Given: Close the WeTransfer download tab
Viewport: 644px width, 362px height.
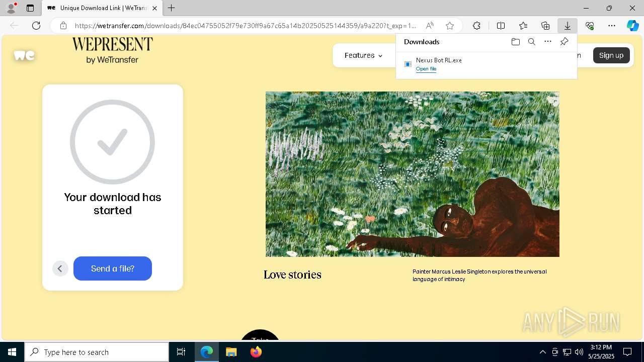Looking at the screenshot, I should point(155,8).
